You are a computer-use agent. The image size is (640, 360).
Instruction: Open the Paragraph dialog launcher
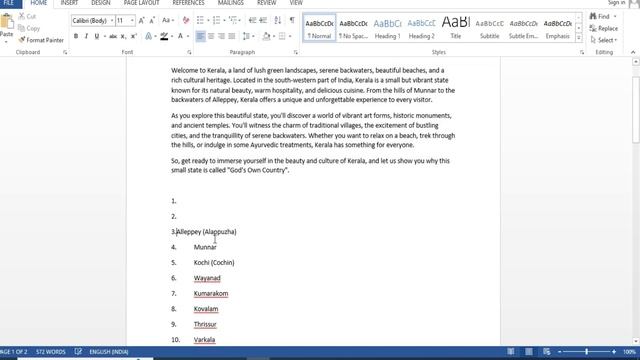click(x=296, y=52)
